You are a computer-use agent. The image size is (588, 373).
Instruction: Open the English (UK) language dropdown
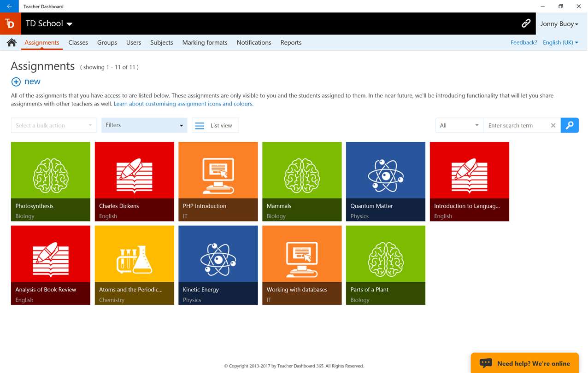tap(560, 42)
